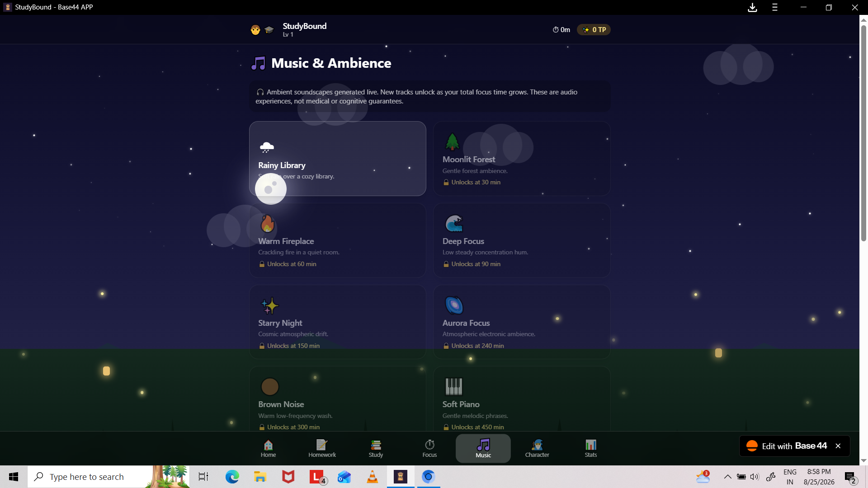The height and width of the screenshot is (488, 868).
Task: Open the Home tab in the bottom navigation
Action: (x=268, y=448)
